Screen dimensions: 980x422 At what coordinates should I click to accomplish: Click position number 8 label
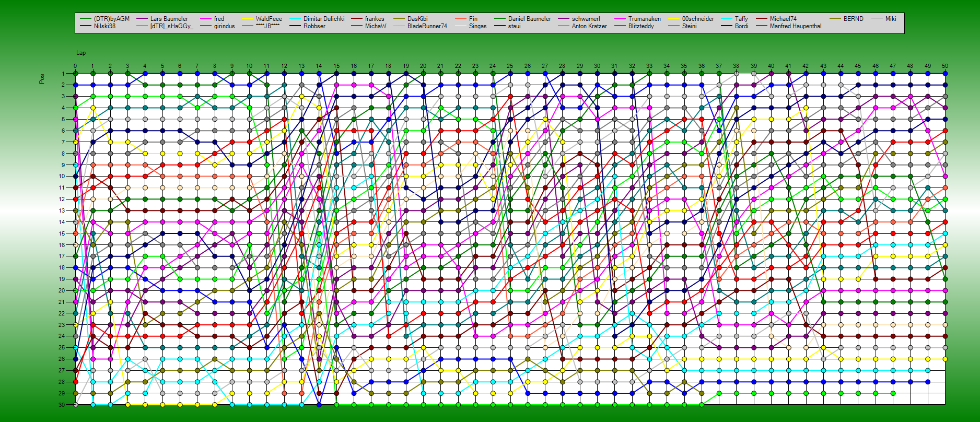point(63,154)
